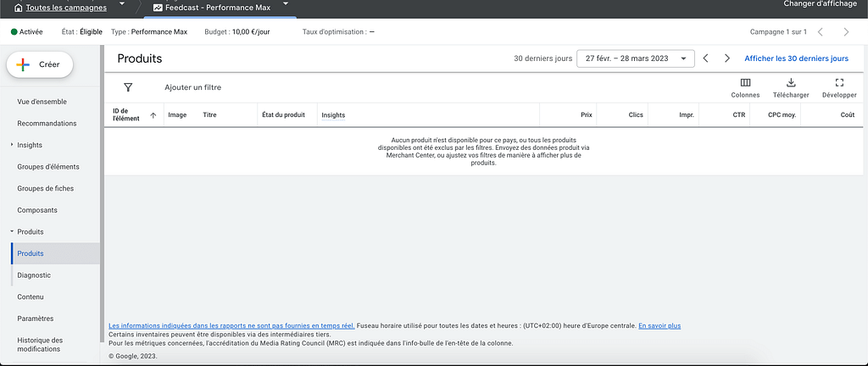868x366 pixels.
Task: Collapse the Produits sidebar section
Action: point(12,231)
